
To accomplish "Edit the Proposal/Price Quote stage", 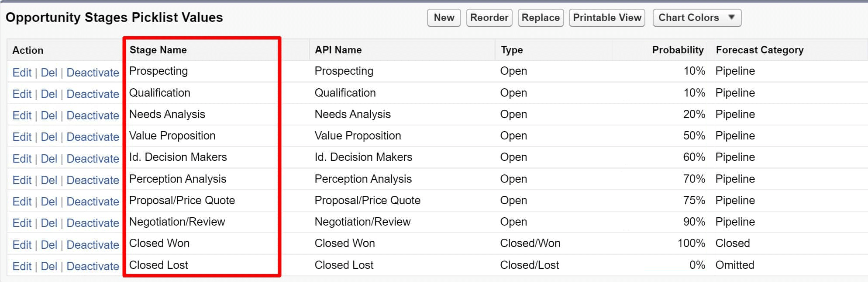I will pos(22,202).
